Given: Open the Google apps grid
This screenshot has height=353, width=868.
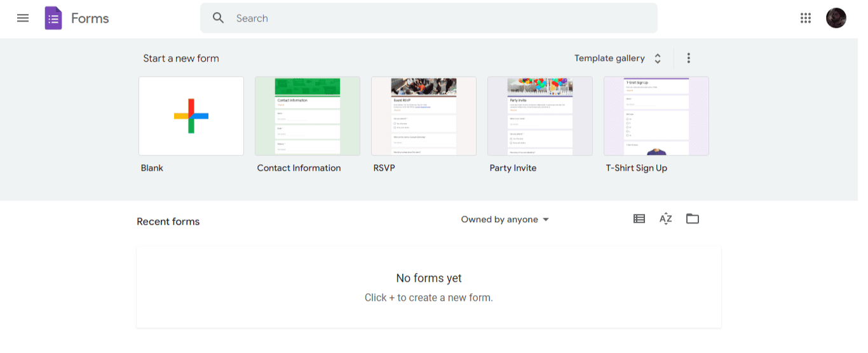Looking at the screenshot, I should 806,18.
